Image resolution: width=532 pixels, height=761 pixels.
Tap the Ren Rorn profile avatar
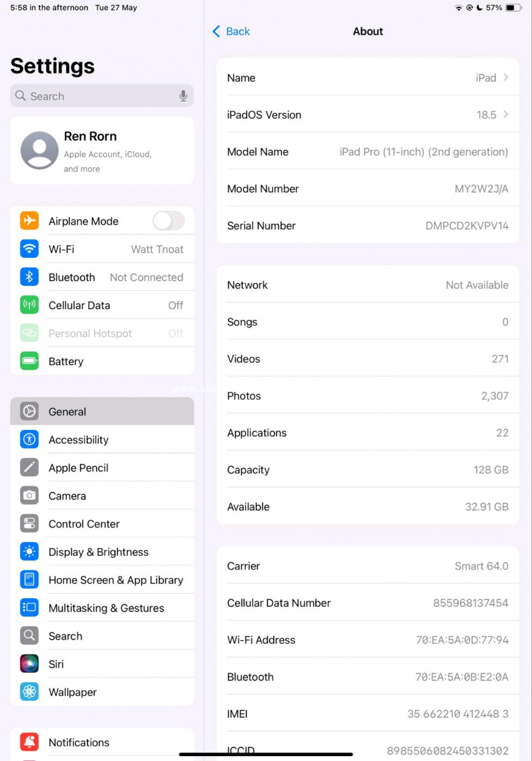coord(40,150)
